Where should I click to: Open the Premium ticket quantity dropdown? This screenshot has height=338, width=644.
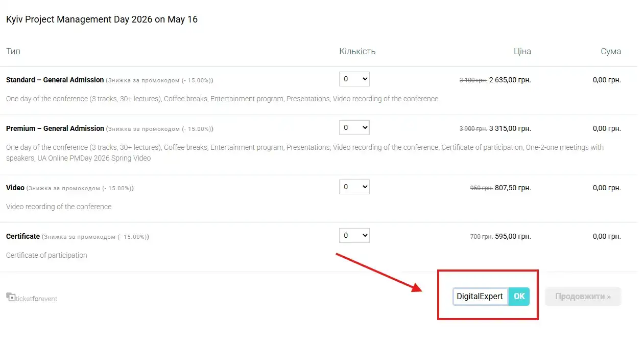tap(354, 128)
